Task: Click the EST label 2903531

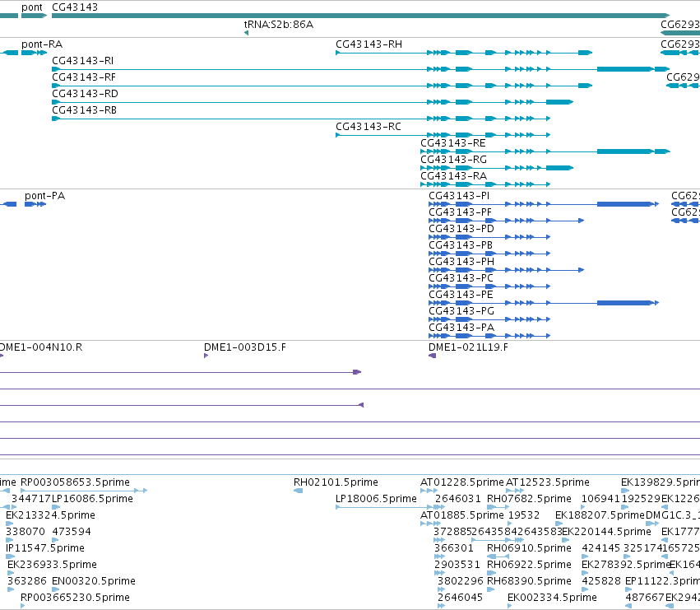Action: pyautogui.click(x=457, y=565)
